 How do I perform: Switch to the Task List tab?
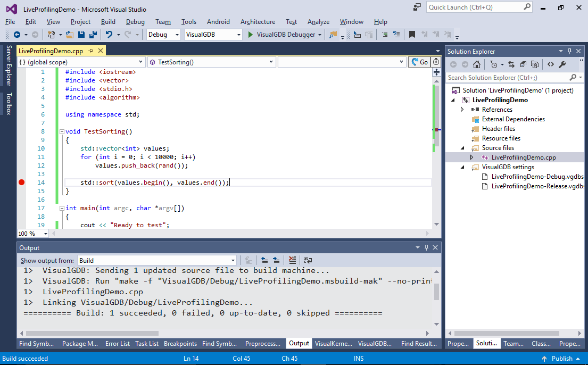tap(147, 344)
